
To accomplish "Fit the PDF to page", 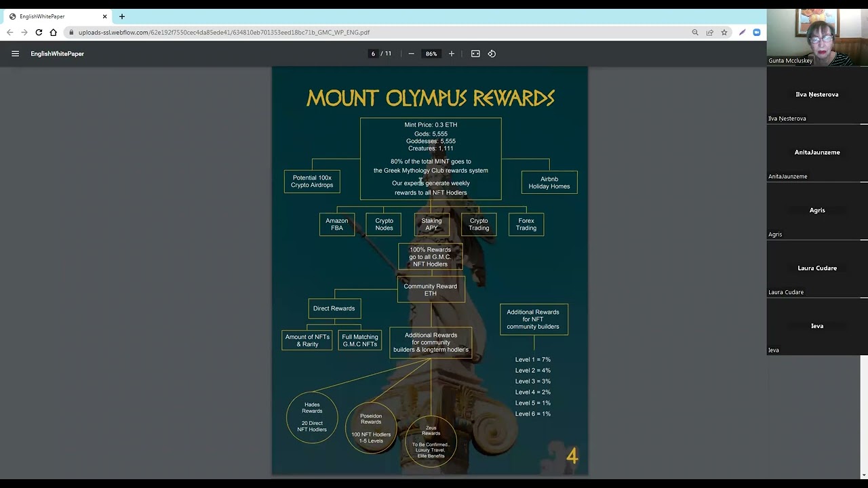I will [475, 54].
